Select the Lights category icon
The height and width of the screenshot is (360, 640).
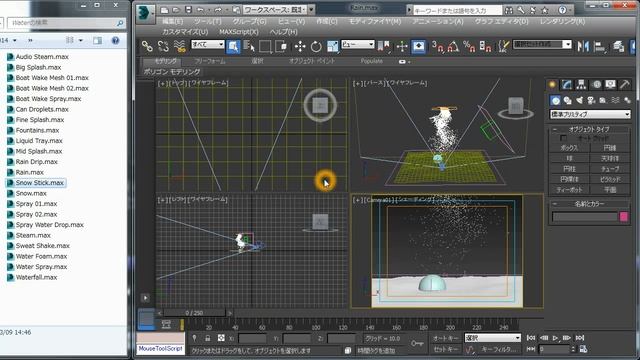pos(579,100)
